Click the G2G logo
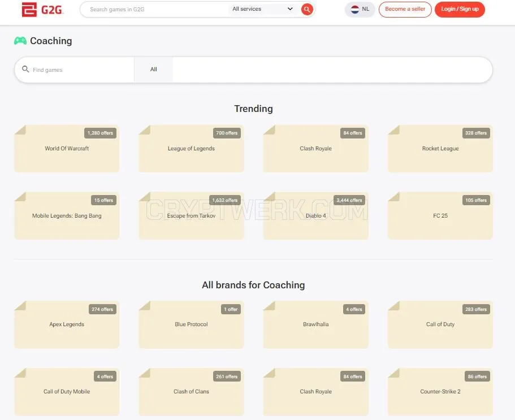This screenshot has width=515, height=420. 42,10
